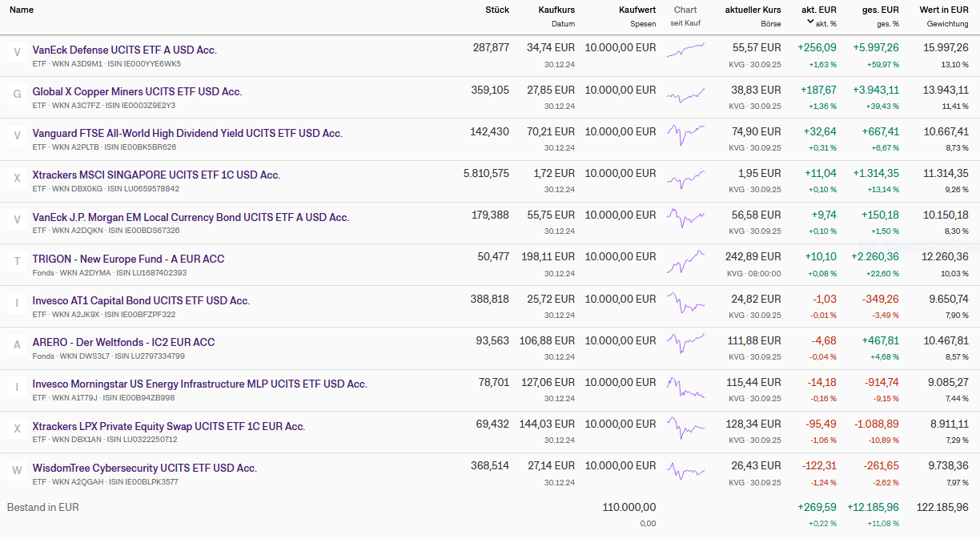980x539 pixels.
Task: Toggle the sort arrow next to akt. %
Action: coord(810,22)
